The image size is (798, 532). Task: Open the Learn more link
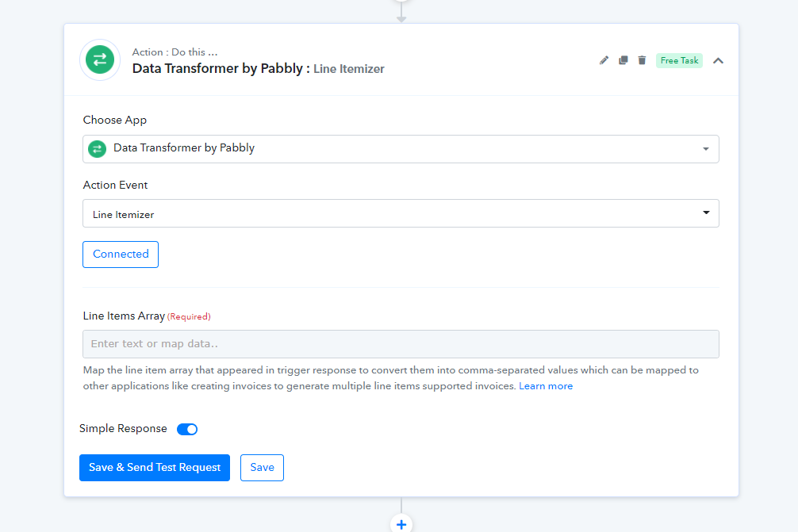tap(546, 386)
